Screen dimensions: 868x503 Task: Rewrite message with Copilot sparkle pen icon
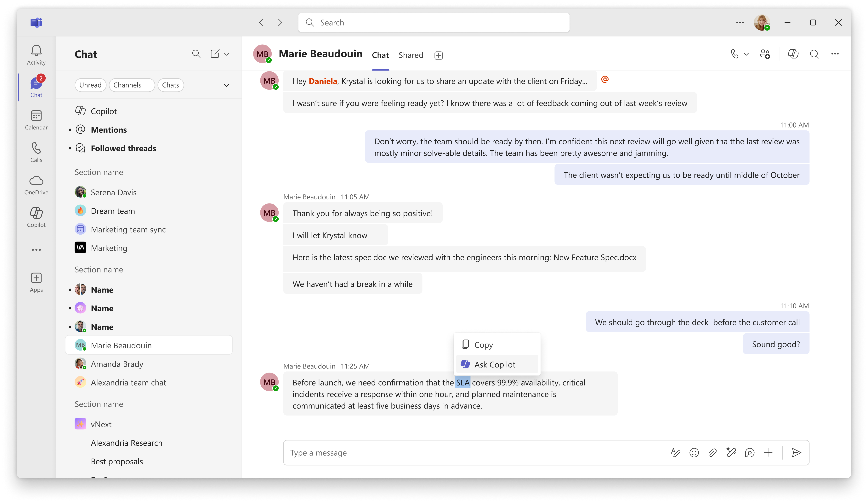[x=731, y=453]
